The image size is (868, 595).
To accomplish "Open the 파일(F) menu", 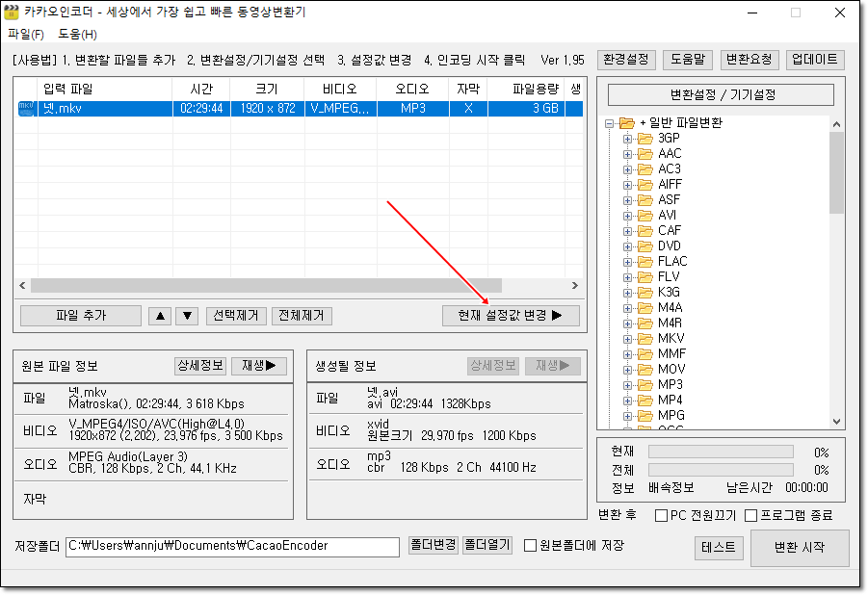I will click(25, 35).
